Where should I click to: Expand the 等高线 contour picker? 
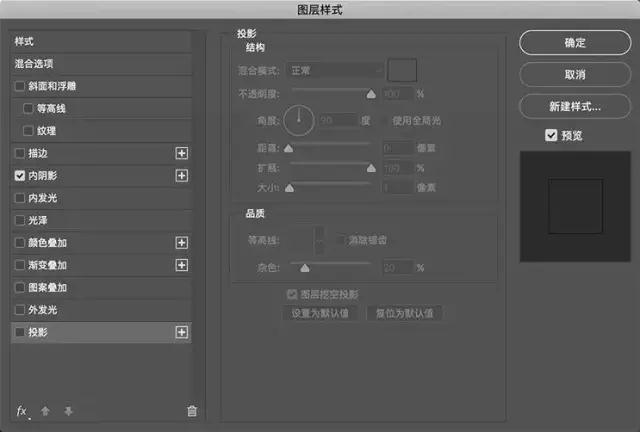click(x=319, y=239)
